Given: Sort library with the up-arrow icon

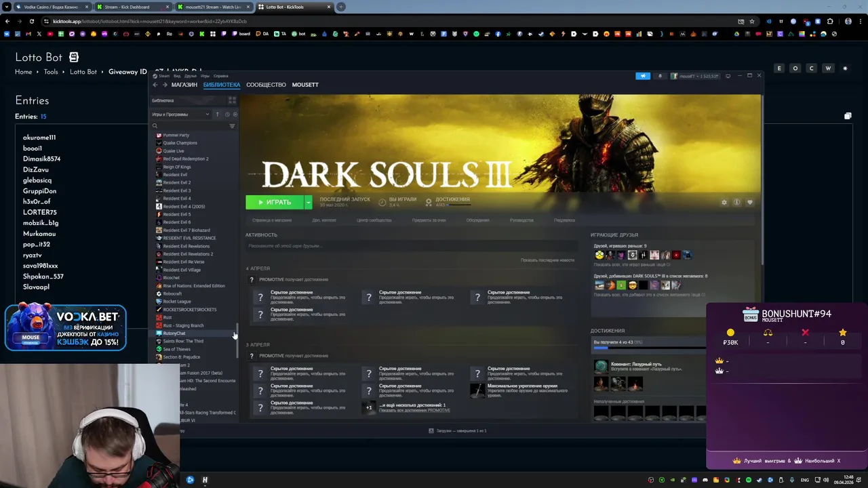Looking at the screenshot, I should pos(217,115).
